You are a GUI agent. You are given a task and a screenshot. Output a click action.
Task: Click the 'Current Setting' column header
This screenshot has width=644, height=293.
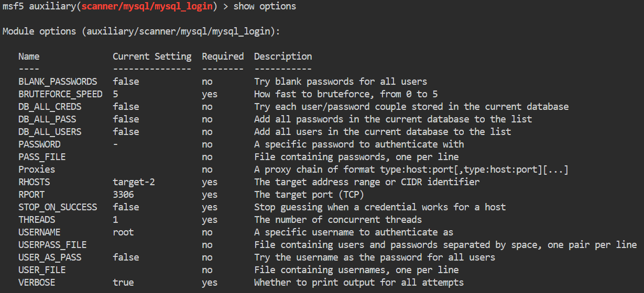152,57
